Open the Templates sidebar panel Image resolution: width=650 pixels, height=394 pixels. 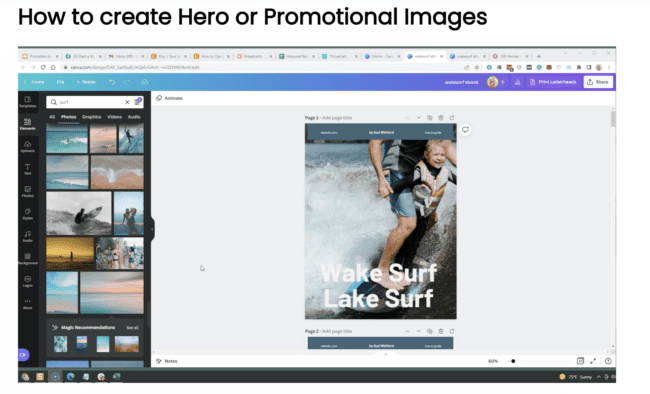click(x=27, y=102)
